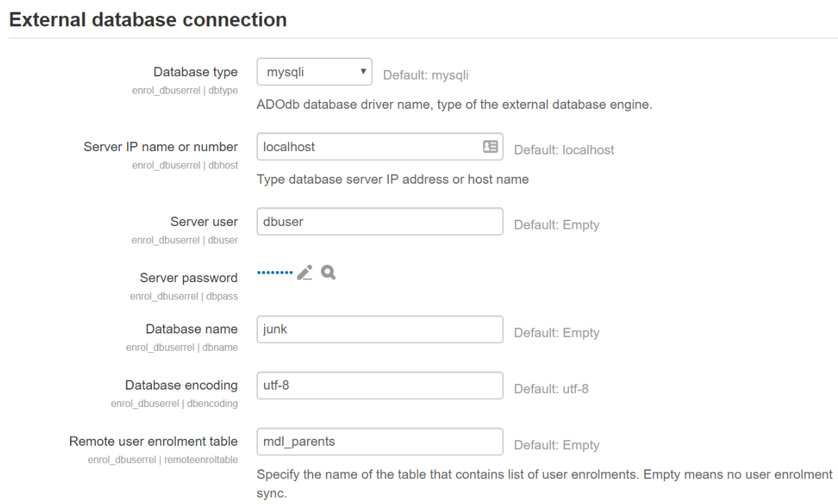Click the Server IP name or number label
The width and height of the screenshot is (838, 504).
[161, 147]
